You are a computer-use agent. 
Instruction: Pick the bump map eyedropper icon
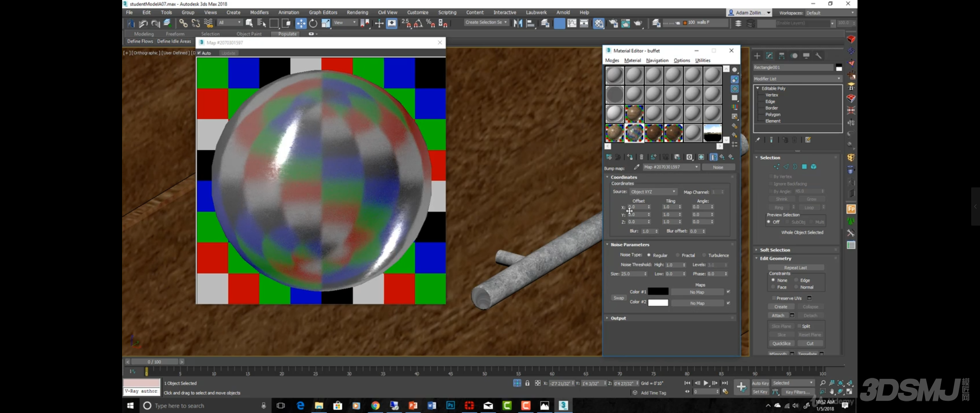(636, 167)
